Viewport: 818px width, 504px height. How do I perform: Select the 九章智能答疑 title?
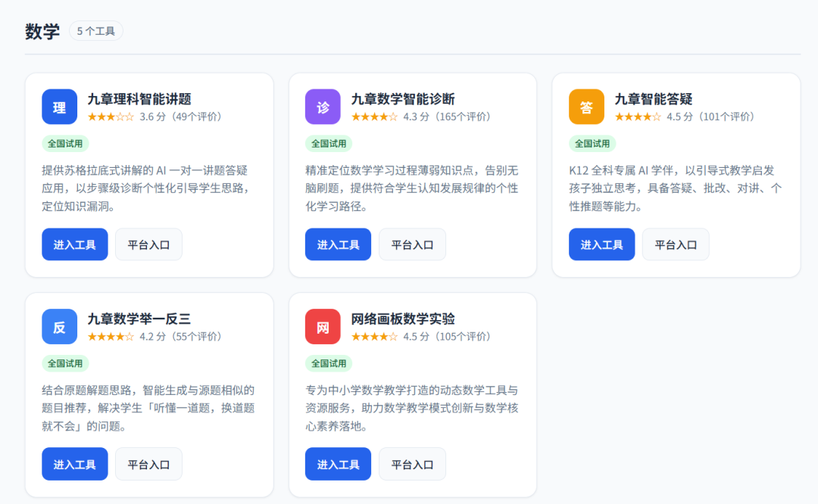click(653, 99)
